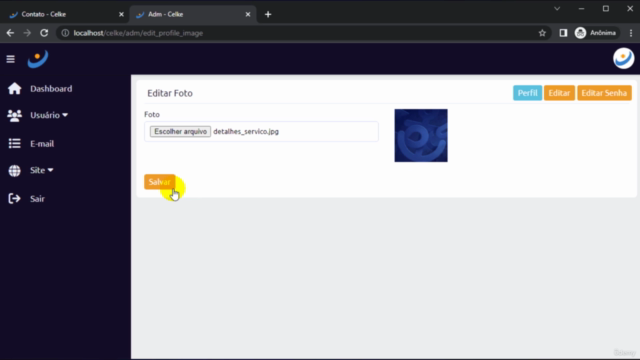Toggle the hamburger sidebar menu icon
This screenshot has height=360, width=640.
click(11, 59)
